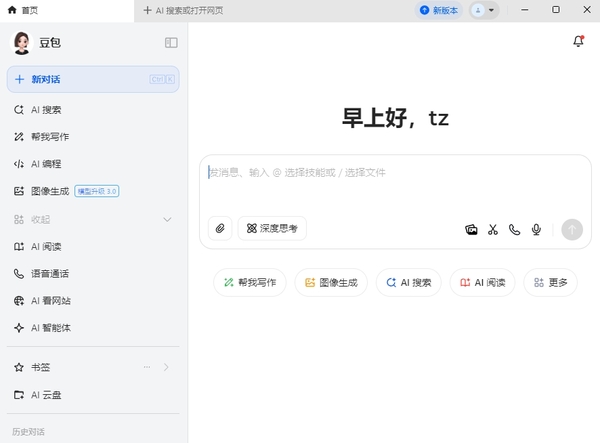
Task: Click the 更多 suggestion chip
Action: click(550, 282)
